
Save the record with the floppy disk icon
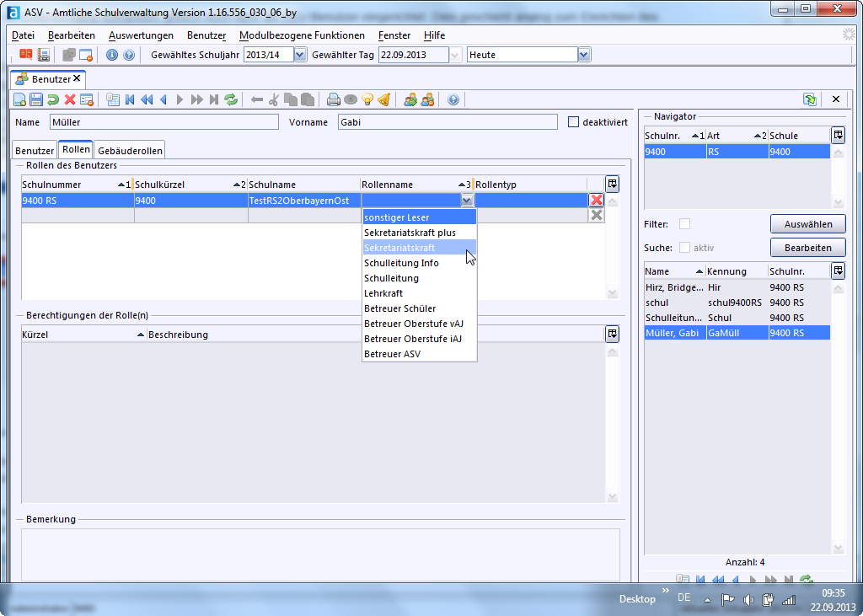tap(36, 99)
